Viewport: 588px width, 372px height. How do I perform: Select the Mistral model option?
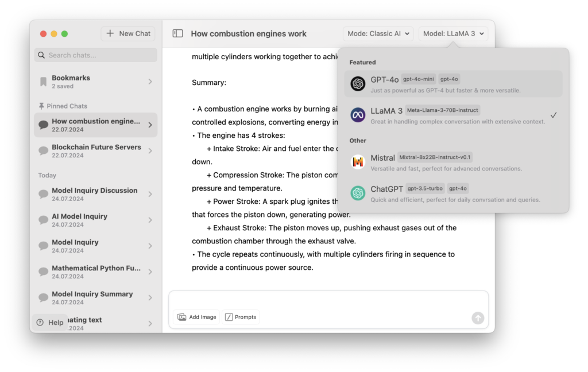[x=453, y=162]
